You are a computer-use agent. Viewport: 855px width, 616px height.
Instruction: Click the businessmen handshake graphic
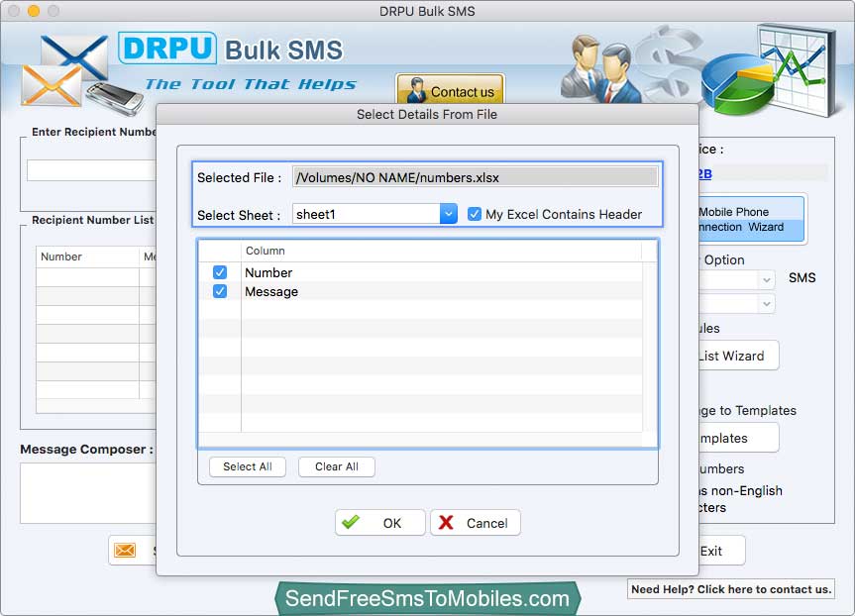pos(601,69)
